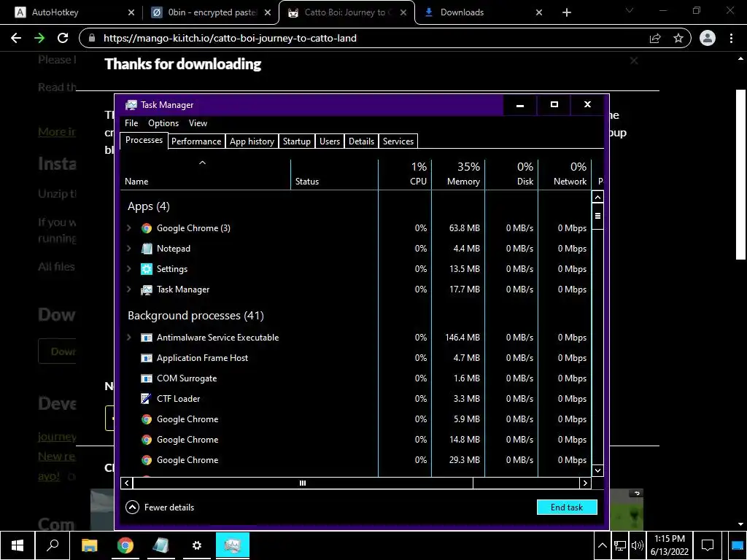The image size is (747, 560).
Task: Open the File menu
Action: tap(131, 123)
